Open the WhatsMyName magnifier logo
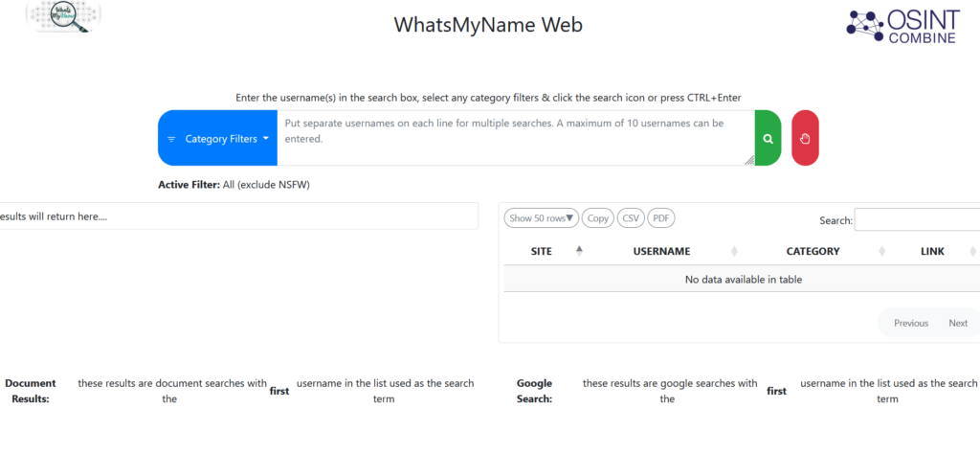The image size is (980, 454). pos(64,17)
